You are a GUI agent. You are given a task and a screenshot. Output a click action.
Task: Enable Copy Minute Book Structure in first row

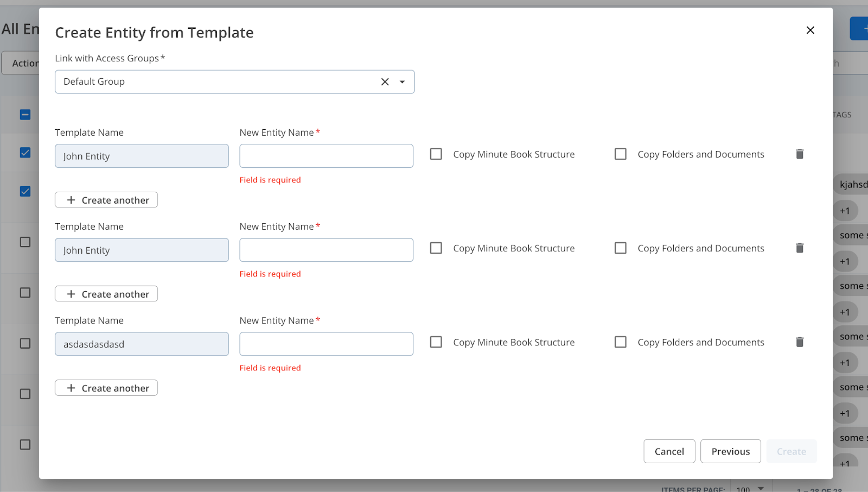[436, 154]
